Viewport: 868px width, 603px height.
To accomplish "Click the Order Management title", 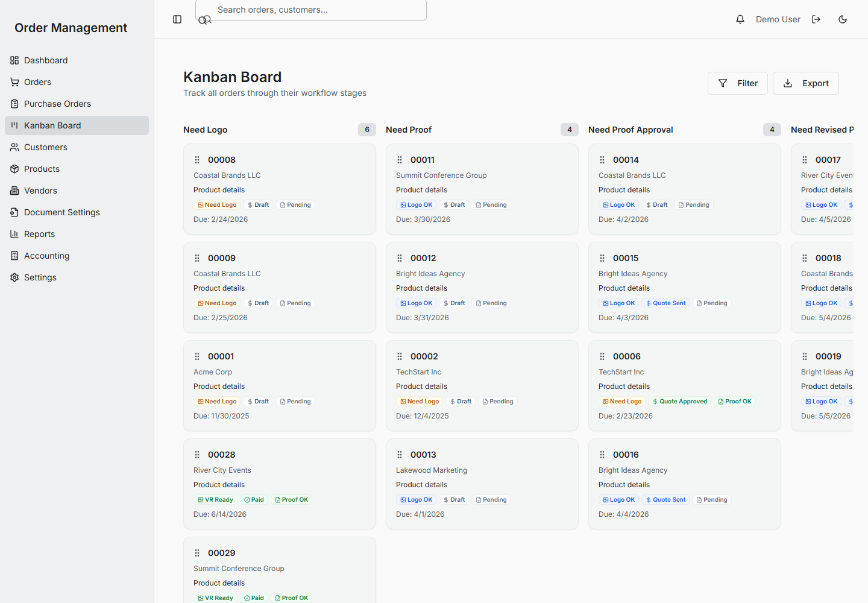I will coord(71,28).
